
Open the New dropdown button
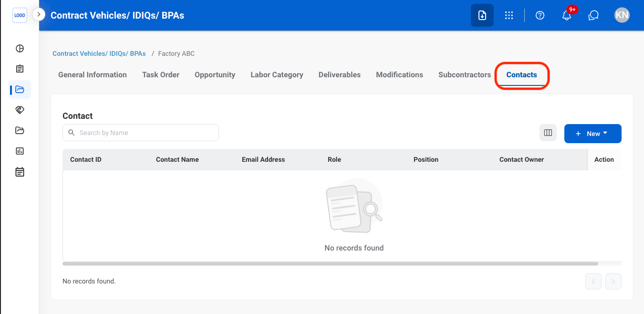[593, 134]
